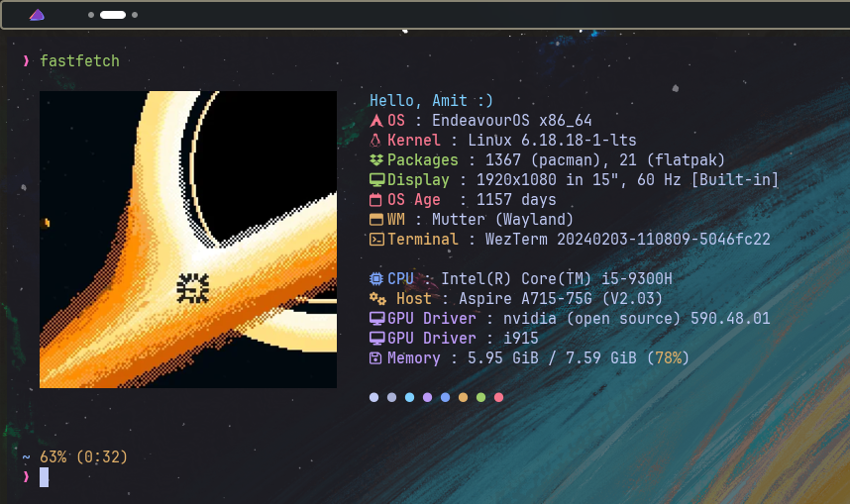Click 'Intel(R) Core(TM) i5-9300H' text
Image resolution: width=850 pixels, height=504 pixels.
pyautogui.click(x=556, y=278)
